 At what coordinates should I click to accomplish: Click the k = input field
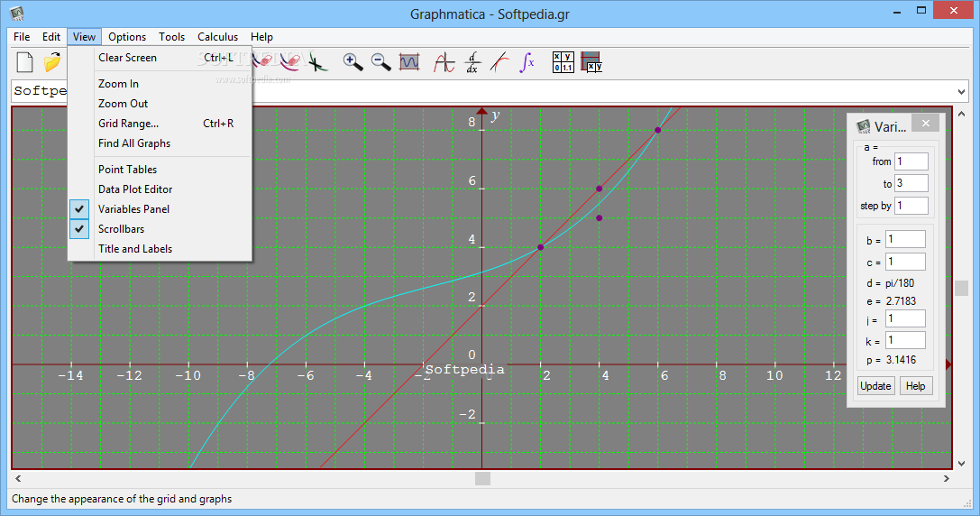click(x=905, y=341)
